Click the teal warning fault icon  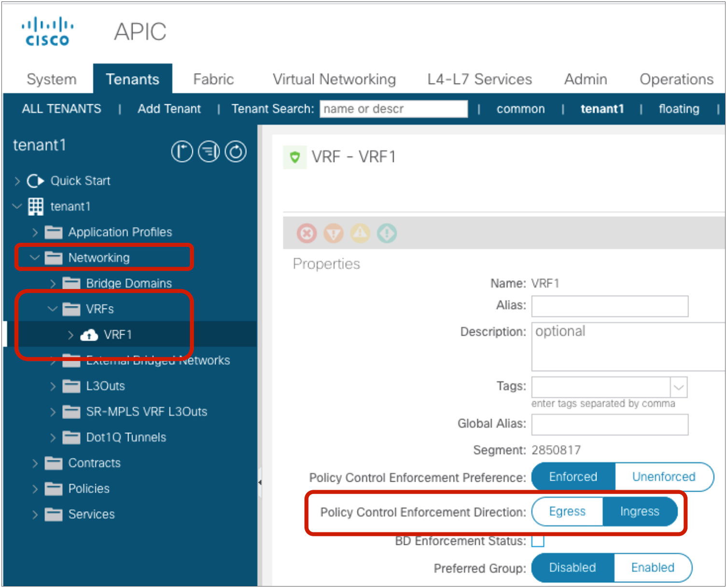(387, 233)
